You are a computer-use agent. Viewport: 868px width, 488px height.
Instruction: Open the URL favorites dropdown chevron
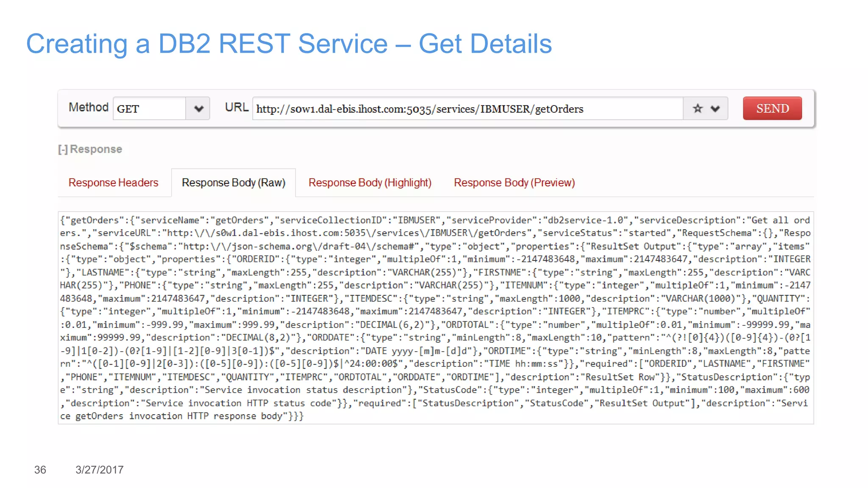click(715, 109)
